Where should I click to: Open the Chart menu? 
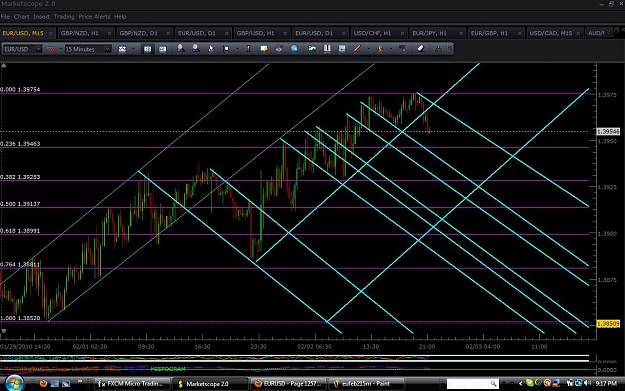(22, 17)
